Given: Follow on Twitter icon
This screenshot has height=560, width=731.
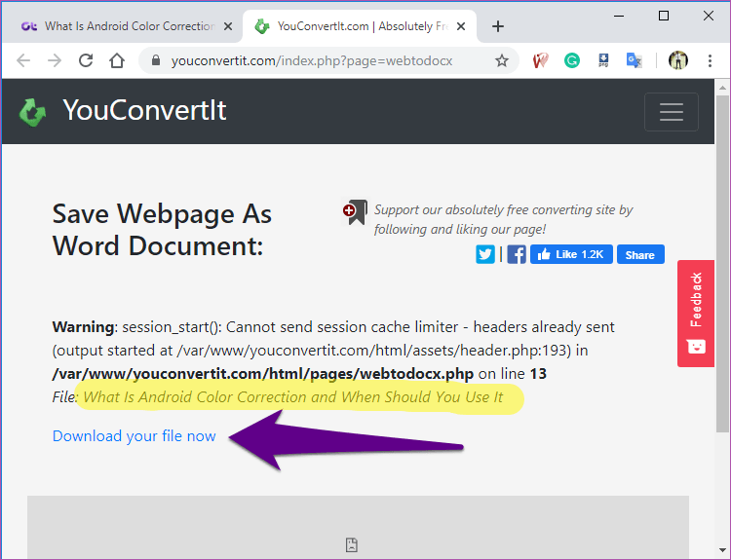Looking at the screenshot, I should (484, 254).
